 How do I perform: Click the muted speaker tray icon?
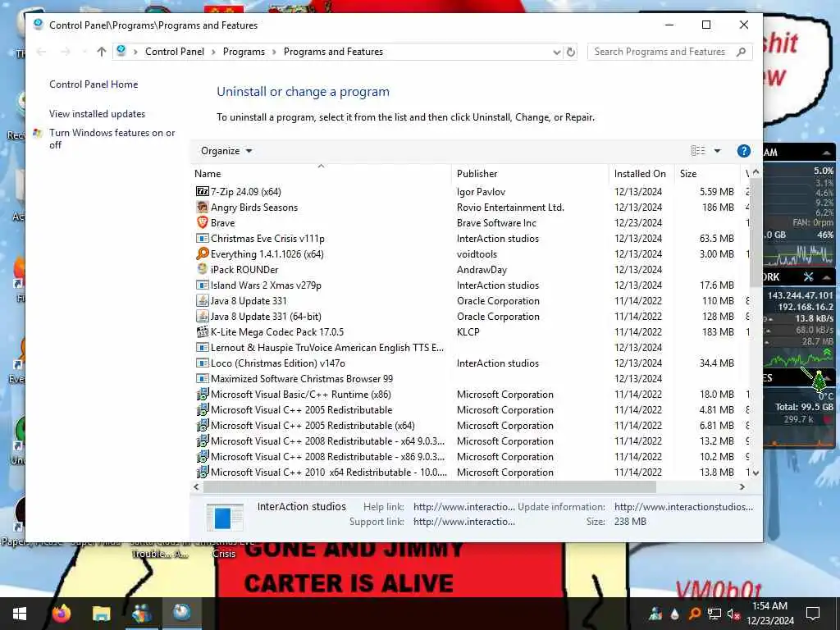pyautogui.click(x=733, y=614)
